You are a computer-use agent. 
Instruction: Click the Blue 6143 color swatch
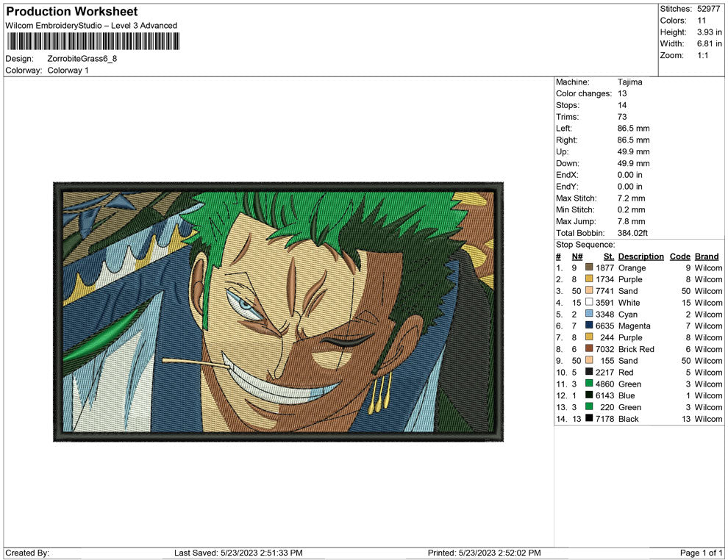click(x=589, y=395)
